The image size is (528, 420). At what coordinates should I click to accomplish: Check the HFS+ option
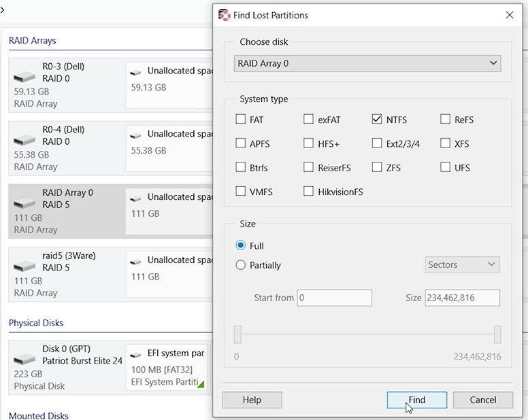tap(308, 143)
